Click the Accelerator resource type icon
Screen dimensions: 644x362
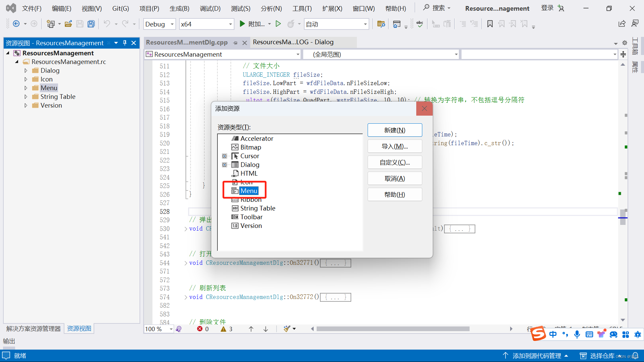[234, 138]
